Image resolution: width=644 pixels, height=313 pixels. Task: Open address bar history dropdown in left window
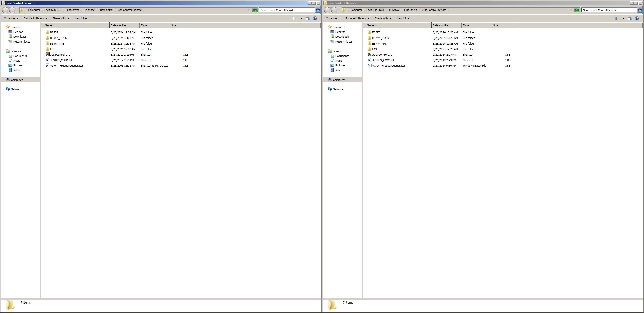click(x=248, y=10)
